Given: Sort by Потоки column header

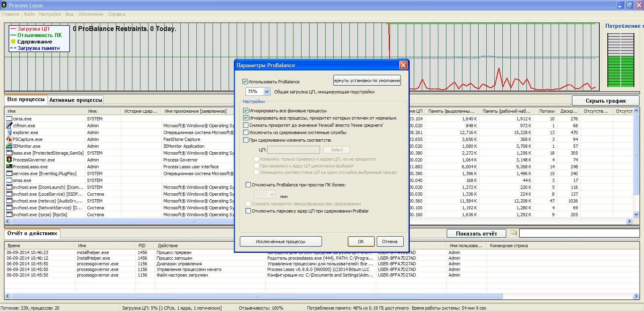Looking at the screenshot, I should (x=546, y=111).
